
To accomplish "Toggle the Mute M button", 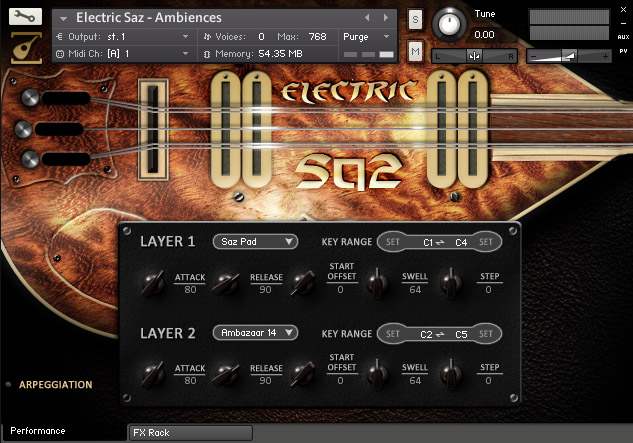I will pos(415,51).
